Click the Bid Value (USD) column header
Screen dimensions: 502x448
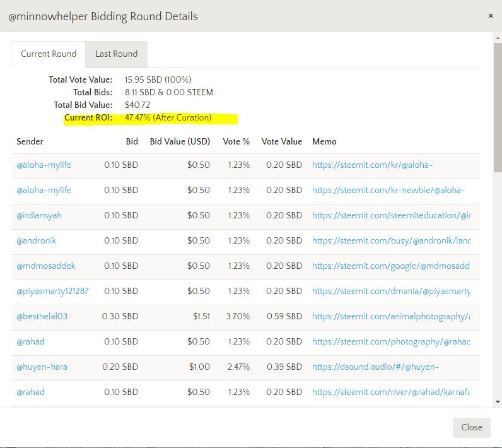[180, 142]
